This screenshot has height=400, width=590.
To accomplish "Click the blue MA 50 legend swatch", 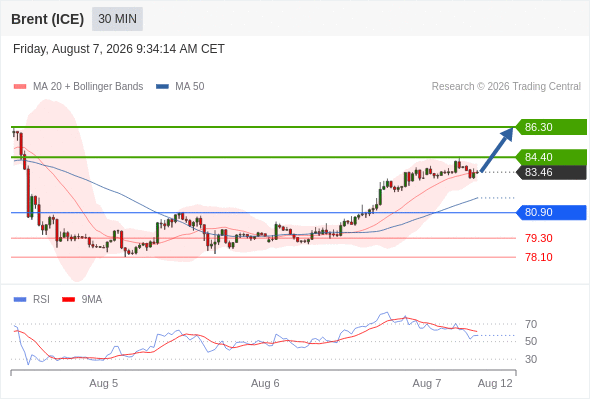I will (162, 87).
